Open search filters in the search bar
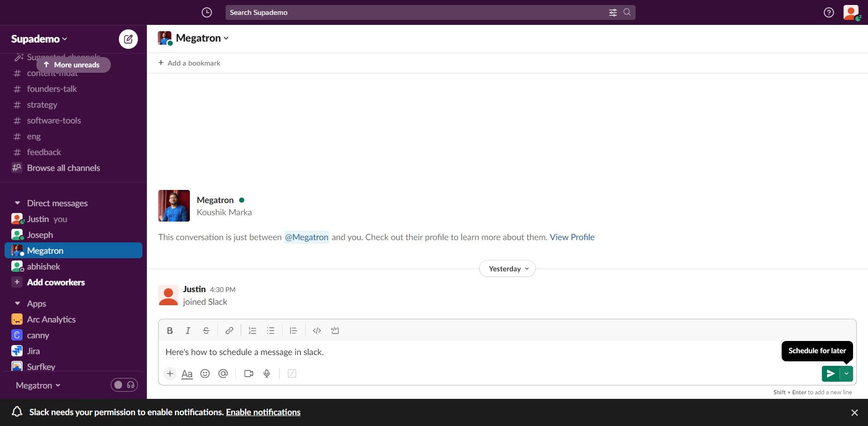The height and width of the screenshot is (426, 868). (x=613, y=12)
